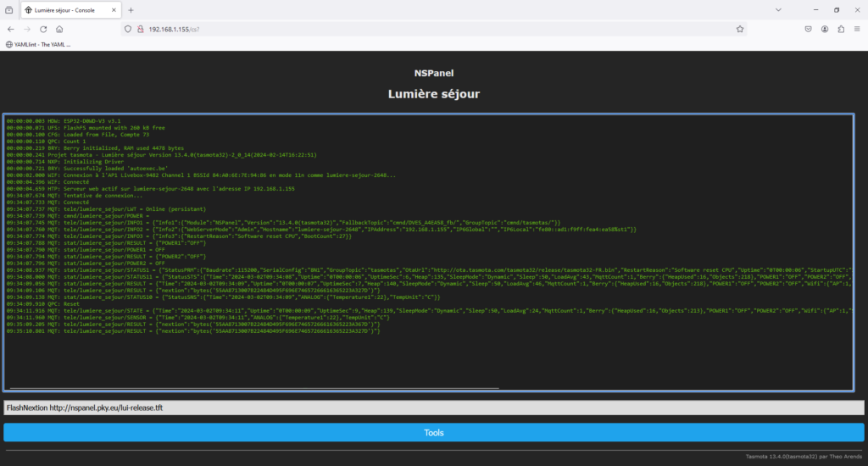
Task: Go to the browser home icon
Action: [59, 30]
